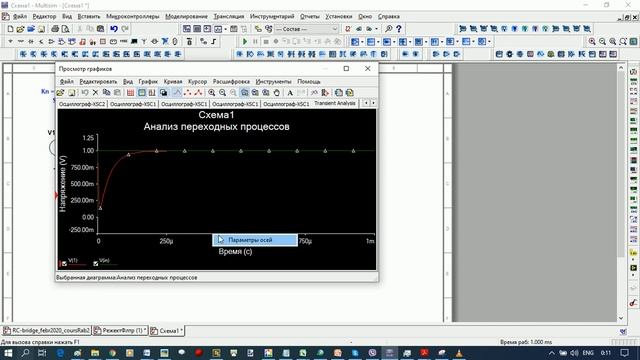Open file icon in grapher toolbar

pyautogui.click(x=60, y=93)
